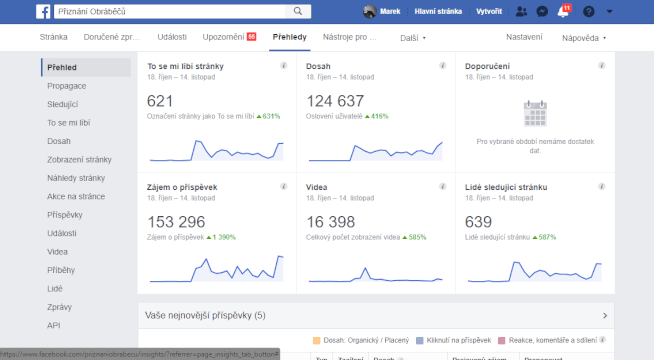Open the notifications bell
The height and width of the screenshot is (360, 654).
(563, 11)
